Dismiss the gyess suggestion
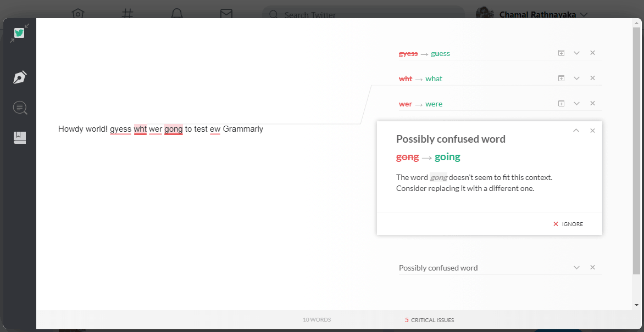The width and height of the screenshot is (644, 332). click(592, 53)
